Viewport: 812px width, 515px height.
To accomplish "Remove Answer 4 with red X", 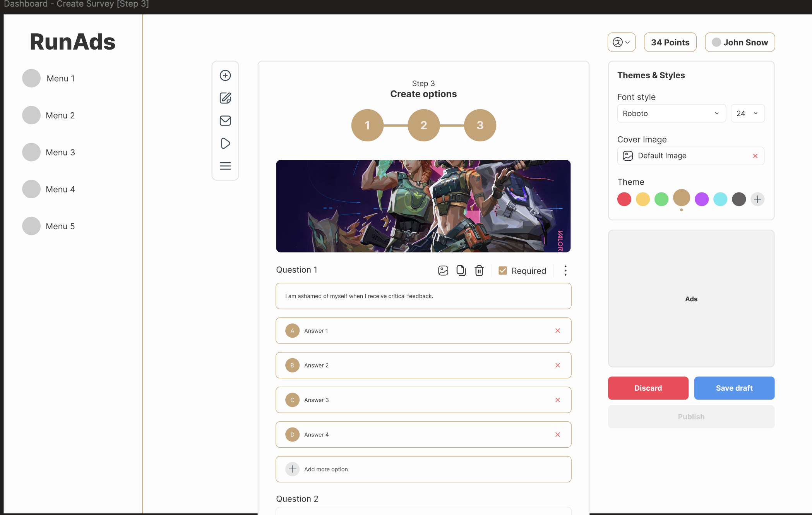I will (558, 434).
